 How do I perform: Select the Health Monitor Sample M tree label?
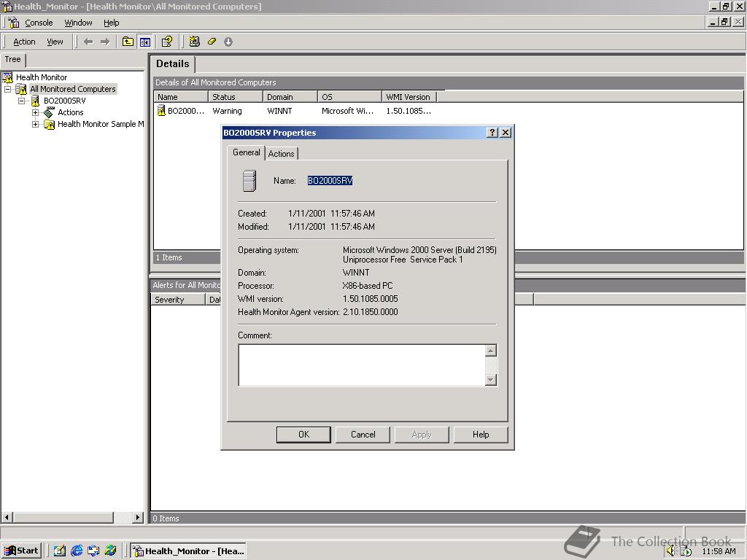point(101,124)
